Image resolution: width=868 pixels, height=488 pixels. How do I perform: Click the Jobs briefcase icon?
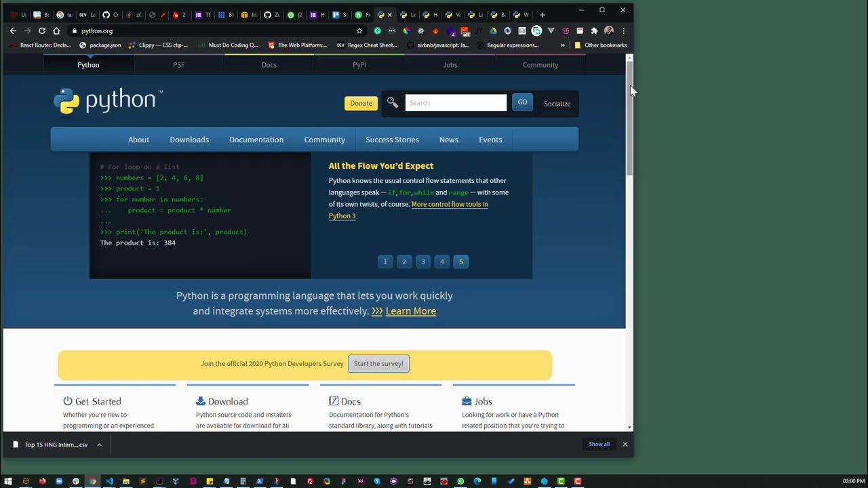click(467, 401)
